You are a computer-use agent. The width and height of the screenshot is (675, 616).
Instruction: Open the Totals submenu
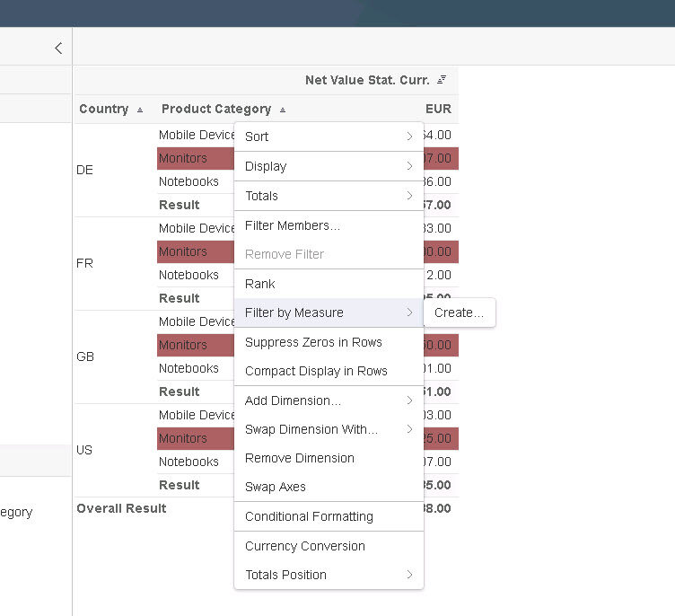pyautogui.click(x=329, y=196)
